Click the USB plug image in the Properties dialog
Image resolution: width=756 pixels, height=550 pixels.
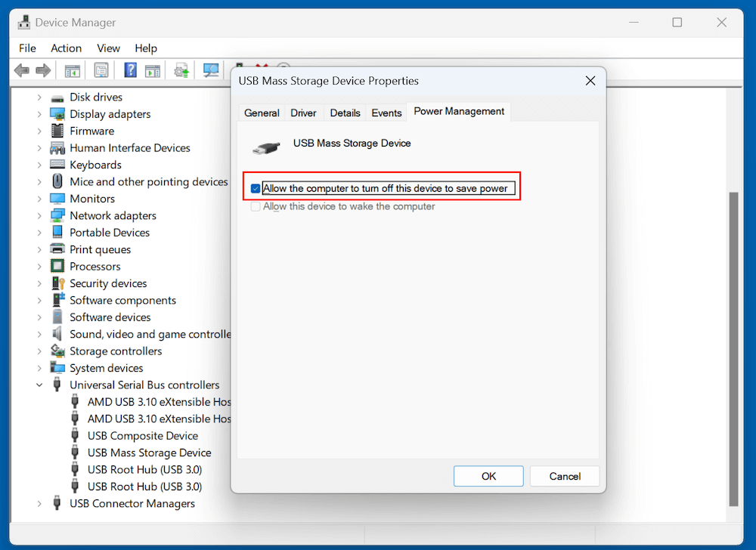(266, 147)
